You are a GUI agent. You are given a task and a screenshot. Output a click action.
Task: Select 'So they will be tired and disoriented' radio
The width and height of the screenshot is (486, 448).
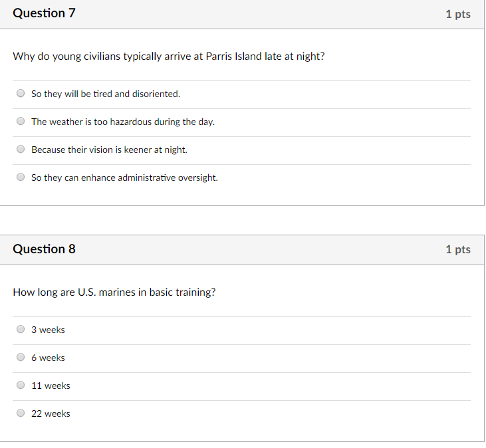(x=21, y=93)
